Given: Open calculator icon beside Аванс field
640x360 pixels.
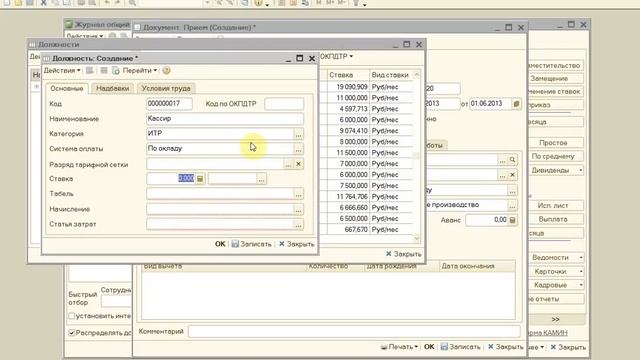Looking at the screenshot, I should [513, 220].
